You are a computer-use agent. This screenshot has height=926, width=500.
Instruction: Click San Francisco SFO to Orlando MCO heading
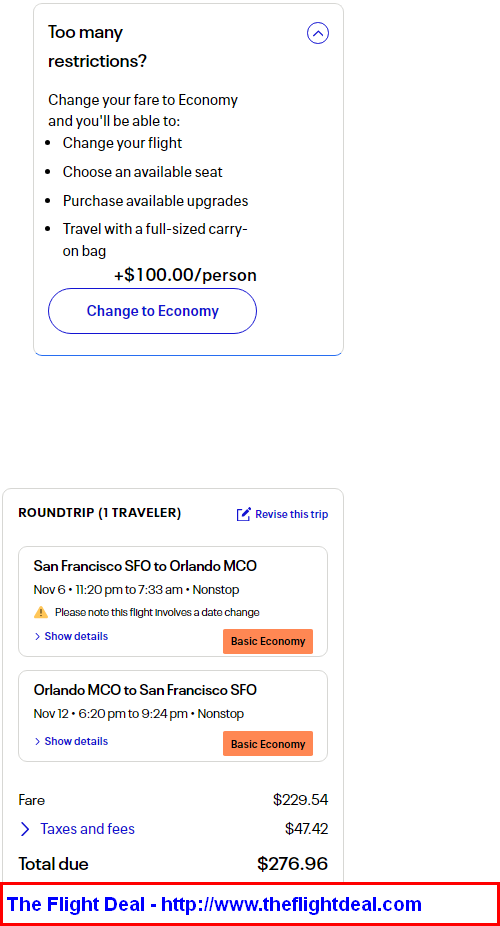tap(145, 566)
